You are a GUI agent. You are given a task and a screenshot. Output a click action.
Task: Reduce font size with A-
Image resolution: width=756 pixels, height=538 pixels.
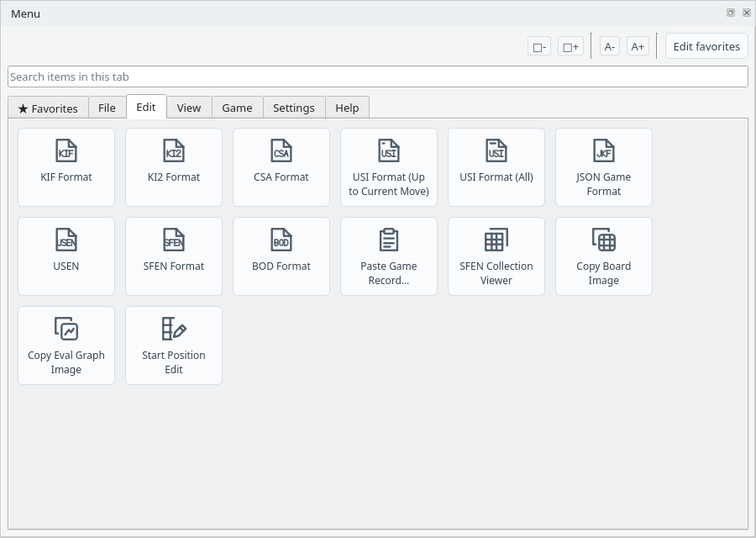[x=610, y=46]
